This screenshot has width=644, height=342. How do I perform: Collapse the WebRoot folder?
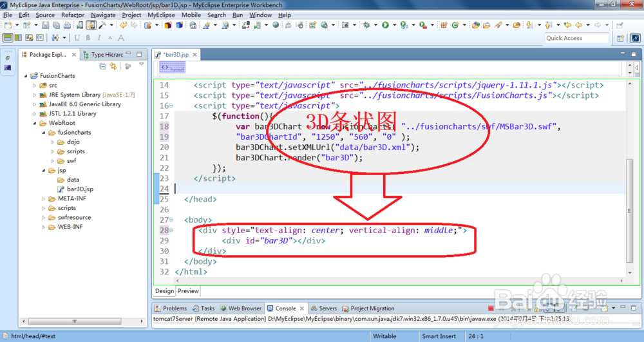[35, 123]
